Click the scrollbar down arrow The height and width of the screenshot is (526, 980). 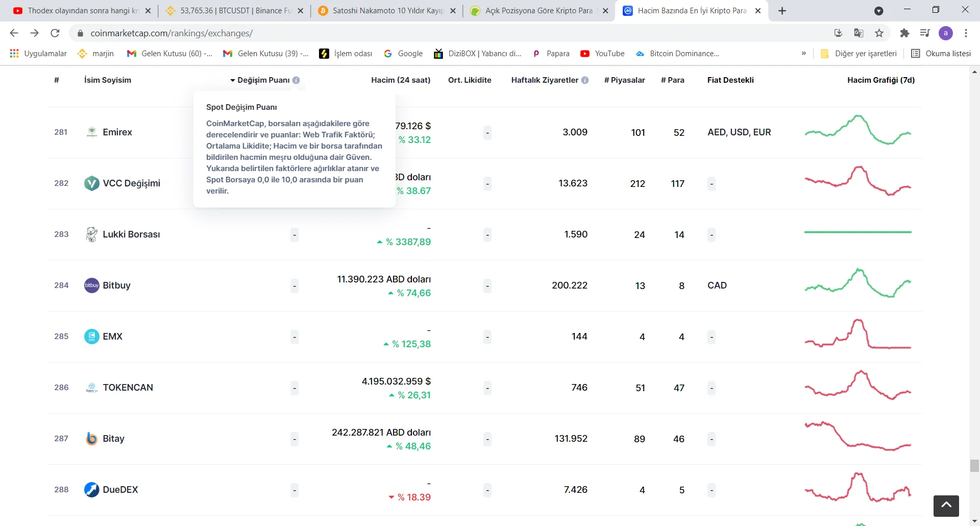[974, 521]
